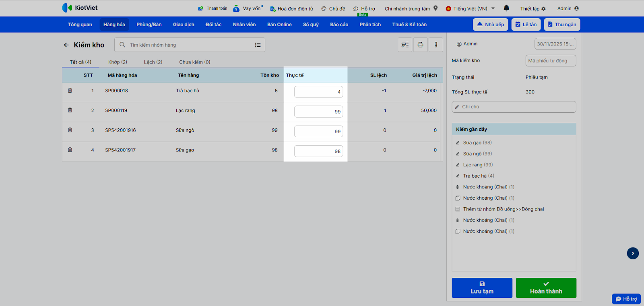Open the Thuế & Kế toán menu
This screenshot has height=306, width=644.
tap(409, 25)
